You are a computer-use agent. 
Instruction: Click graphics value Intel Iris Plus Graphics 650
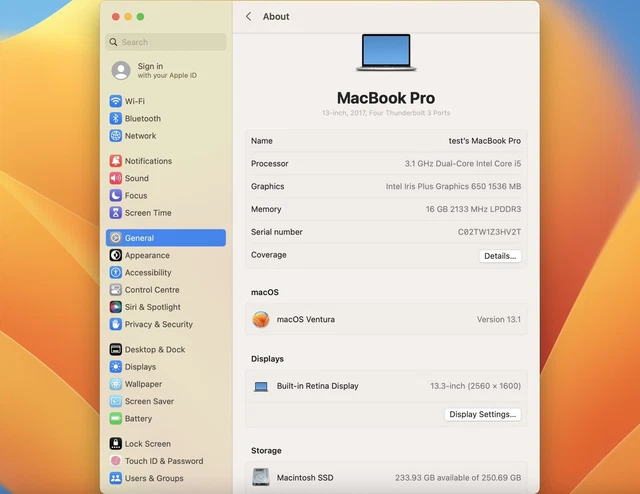pyautogui.click(x=436, y=187)
